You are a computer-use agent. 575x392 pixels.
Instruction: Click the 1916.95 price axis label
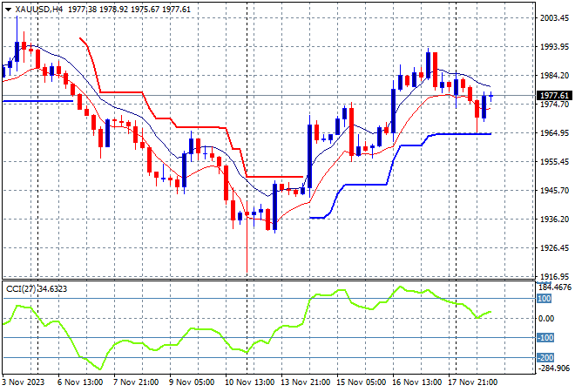[554, 276]
